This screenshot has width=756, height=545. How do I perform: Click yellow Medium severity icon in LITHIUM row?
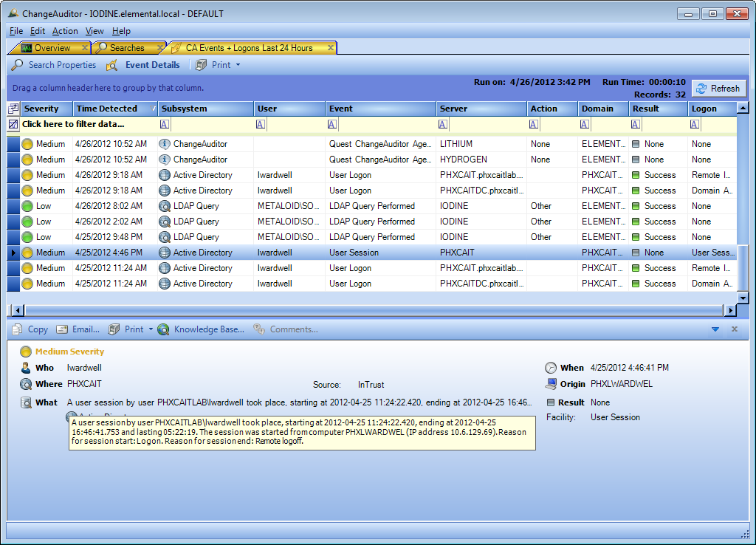tap(27, 144)
